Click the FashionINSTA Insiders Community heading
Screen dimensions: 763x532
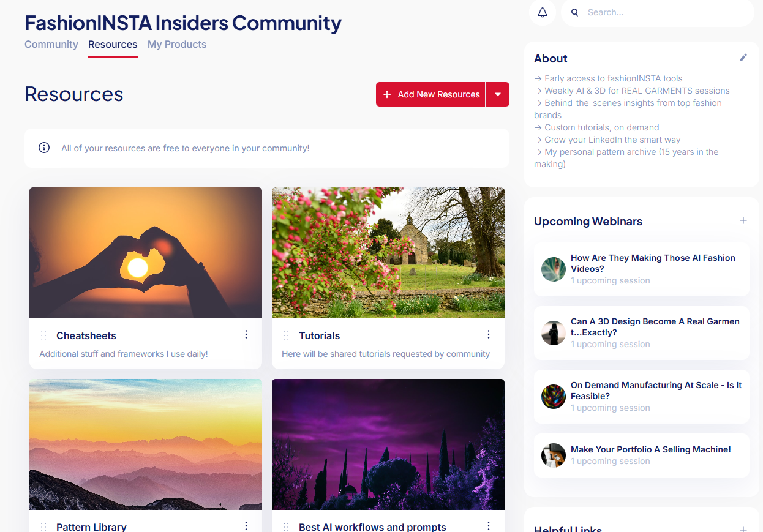tap(183, 23)
